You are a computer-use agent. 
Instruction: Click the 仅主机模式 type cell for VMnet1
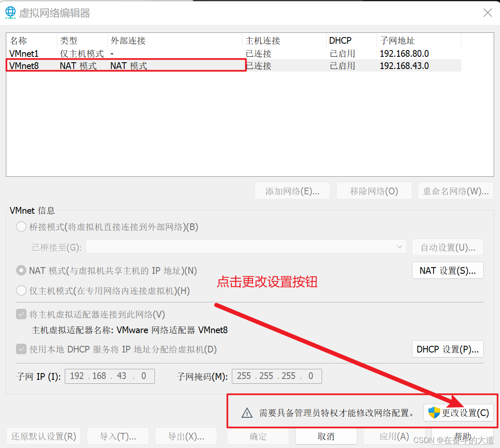(82, 53)
